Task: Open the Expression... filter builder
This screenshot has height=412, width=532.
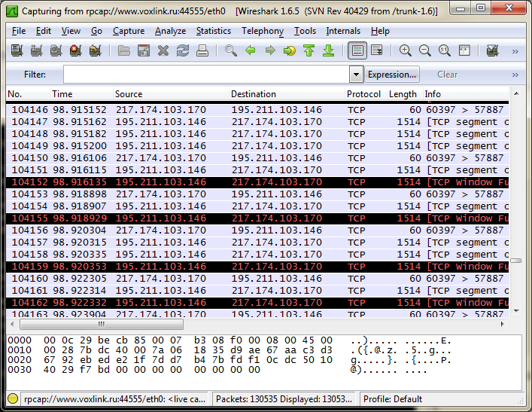Action: pyautogui.click(x=392, y=75)
